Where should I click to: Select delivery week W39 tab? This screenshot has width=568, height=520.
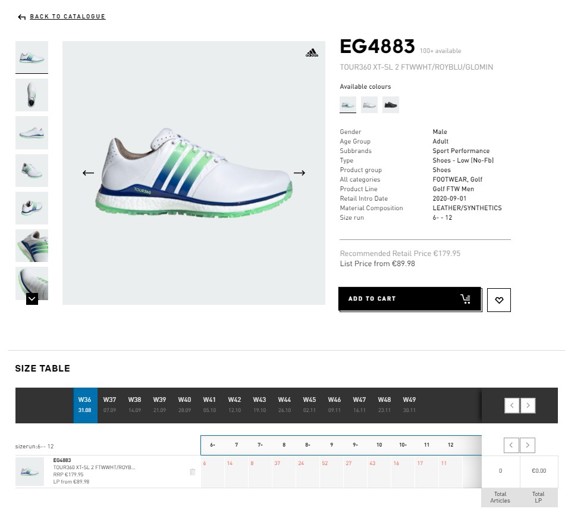click(159, 405)
